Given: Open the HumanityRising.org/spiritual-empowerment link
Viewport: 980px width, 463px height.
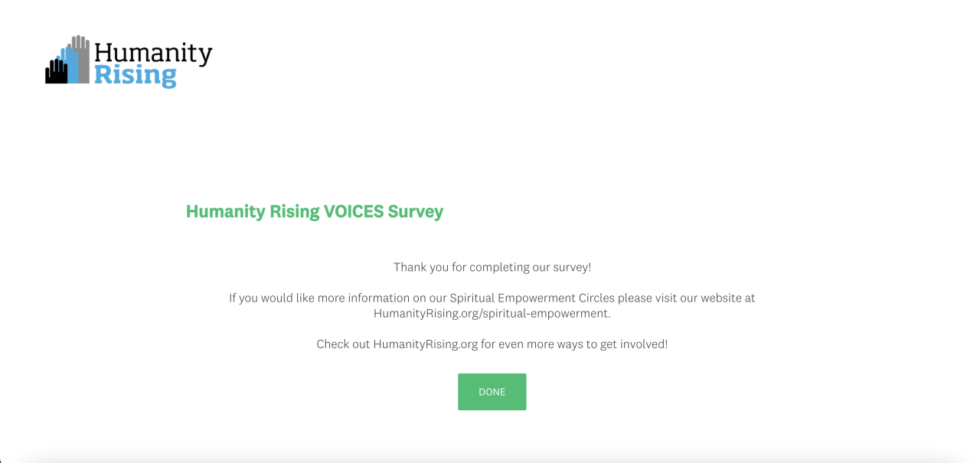Looking at the screenshot, I should point(492,313).
